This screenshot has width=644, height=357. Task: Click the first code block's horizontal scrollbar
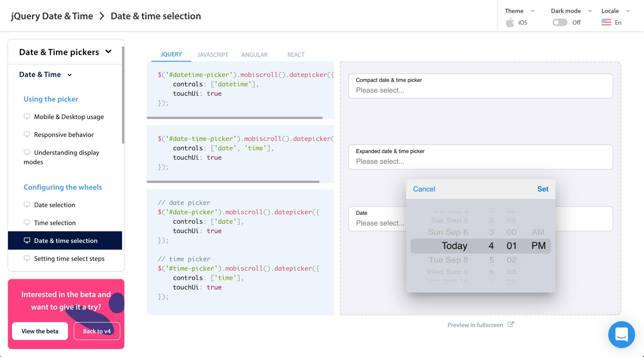[x=234, y=118]
